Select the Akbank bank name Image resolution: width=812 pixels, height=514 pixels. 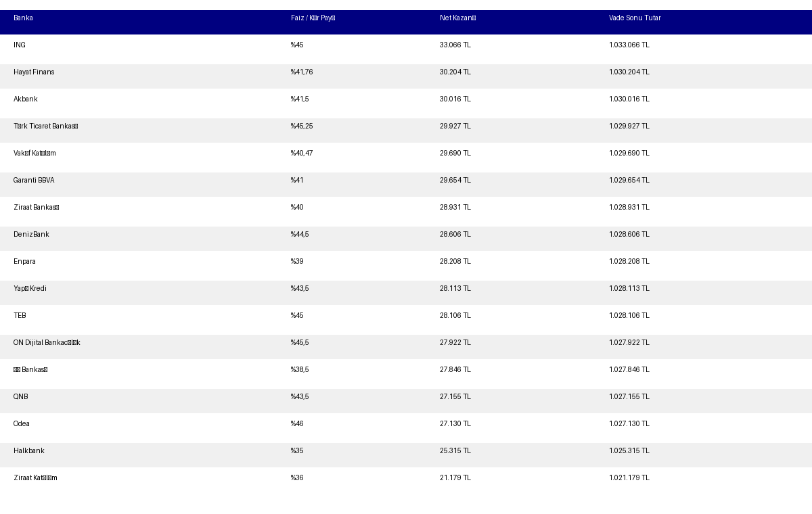pyautogui.click(x=26, y=99)
